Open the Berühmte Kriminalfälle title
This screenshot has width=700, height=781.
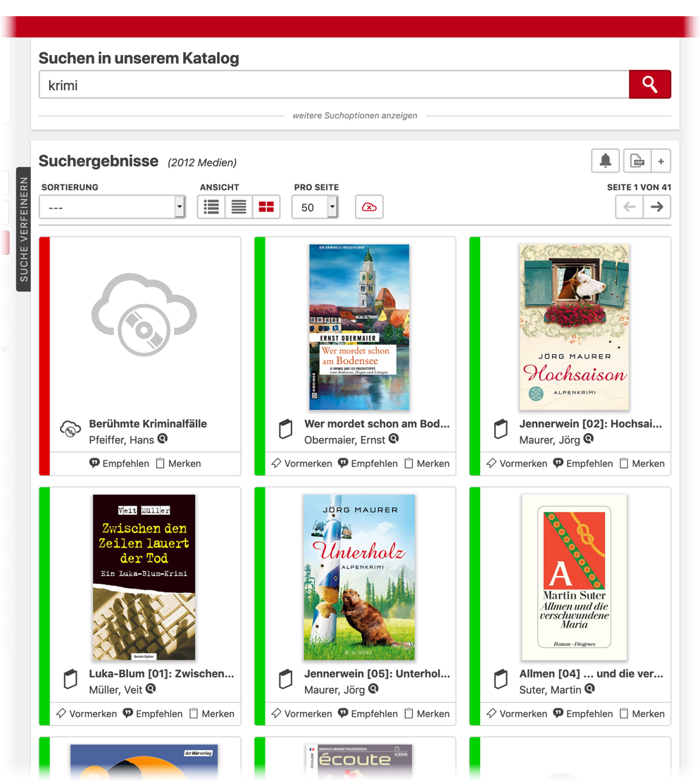pyautogui.click(x=148, y=424)
